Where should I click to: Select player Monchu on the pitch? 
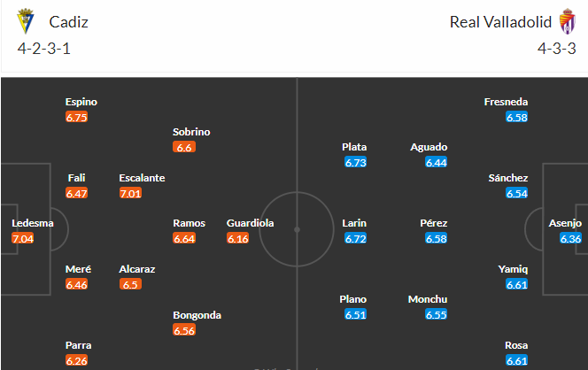point(428,299)
